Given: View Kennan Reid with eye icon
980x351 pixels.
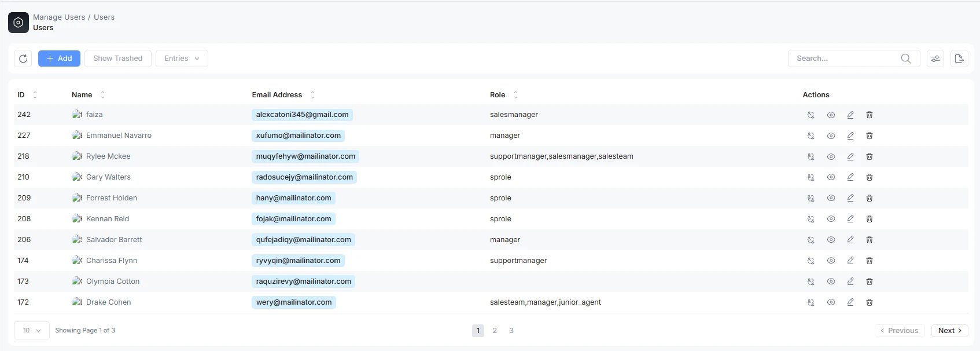Looking at the screenshot, I should pyautogui.click(x=831, y=219).
